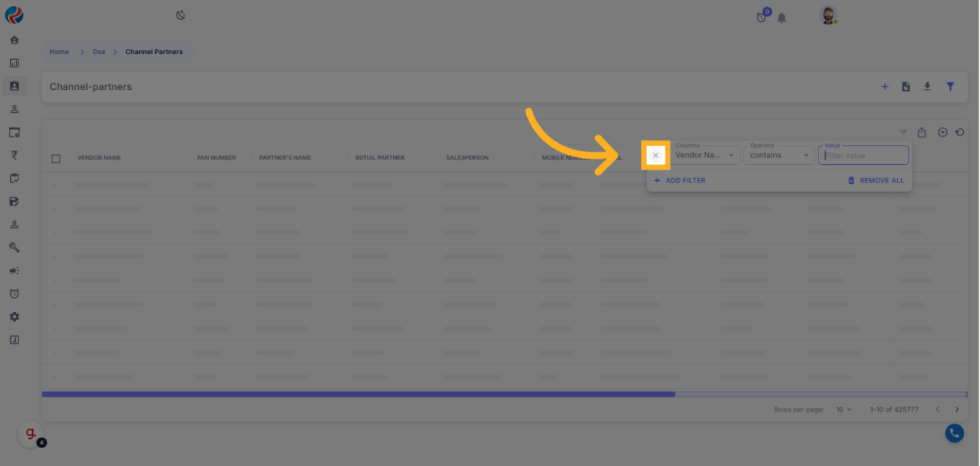The image size is (980, 466).
Task: Click the home icon in the sidebar
Action: click(x=15, y=40)
